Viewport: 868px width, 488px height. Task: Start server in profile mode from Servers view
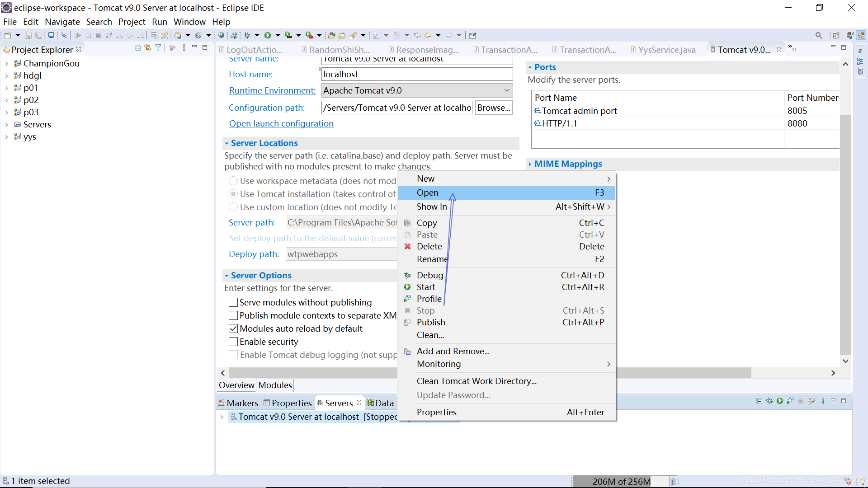click(790, 401)
